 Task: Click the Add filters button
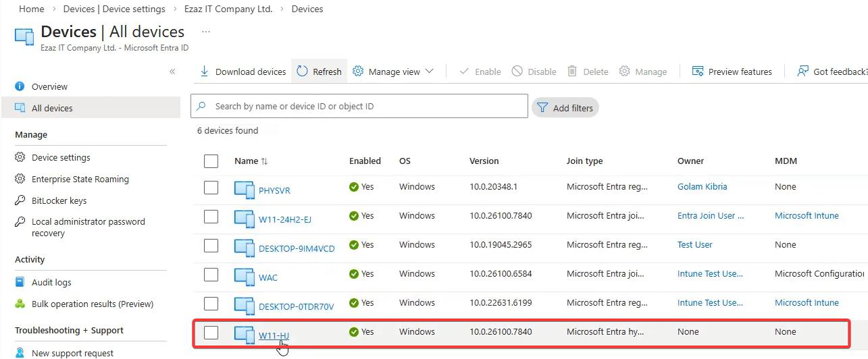coord(565,107)
